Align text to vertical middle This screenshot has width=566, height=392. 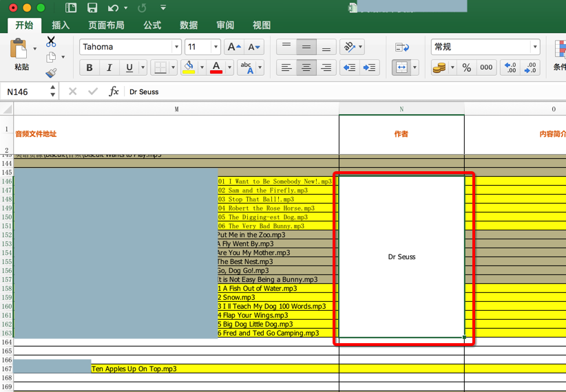coord(306,47)
